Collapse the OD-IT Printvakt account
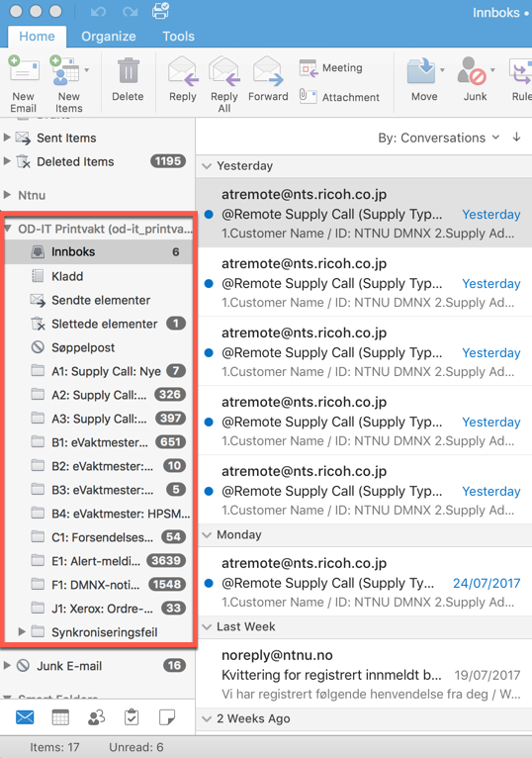Screen dimensions: 532x758 pos(8,229)
